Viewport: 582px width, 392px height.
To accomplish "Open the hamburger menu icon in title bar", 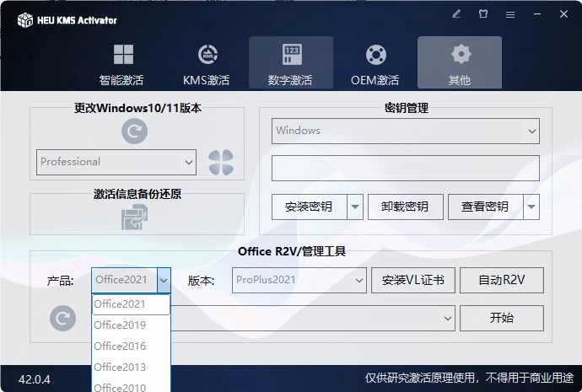I will point(510,14).
